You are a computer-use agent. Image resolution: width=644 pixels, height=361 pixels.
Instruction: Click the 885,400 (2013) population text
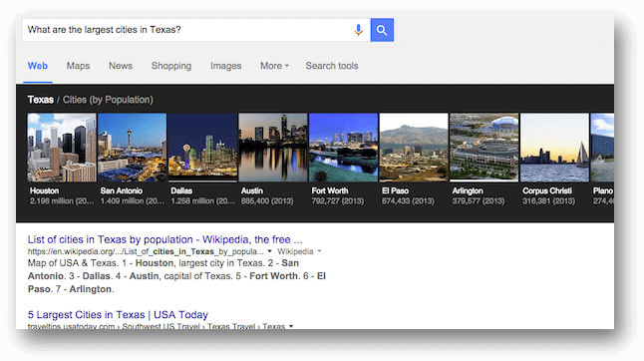pyautogui.click(x=267, y=201)
